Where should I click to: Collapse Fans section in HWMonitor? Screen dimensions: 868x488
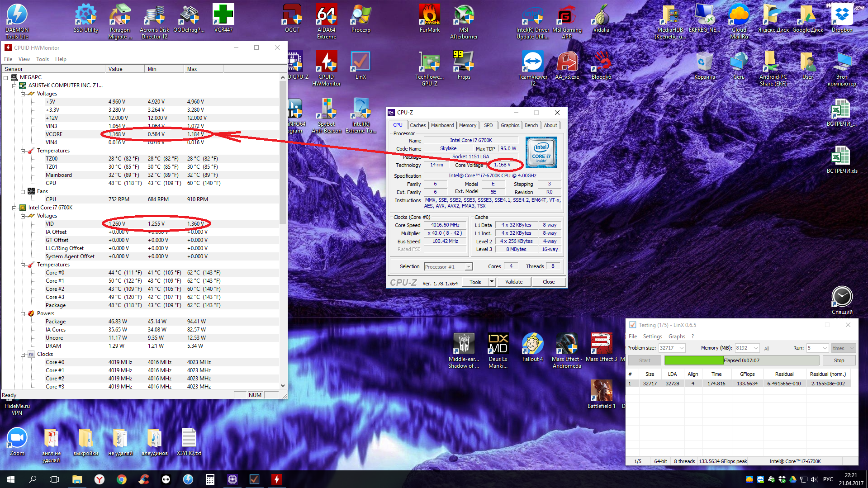pyautogui.click(x=23, y=191)
